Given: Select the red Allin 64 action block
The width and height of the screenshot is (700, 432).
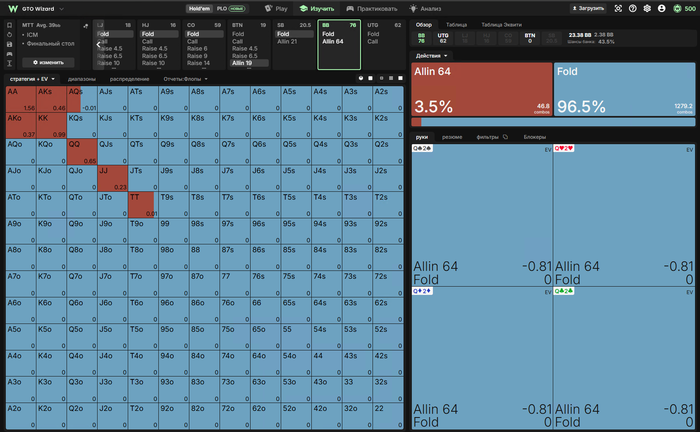Looking at the screenshot, I should [482, 89].
